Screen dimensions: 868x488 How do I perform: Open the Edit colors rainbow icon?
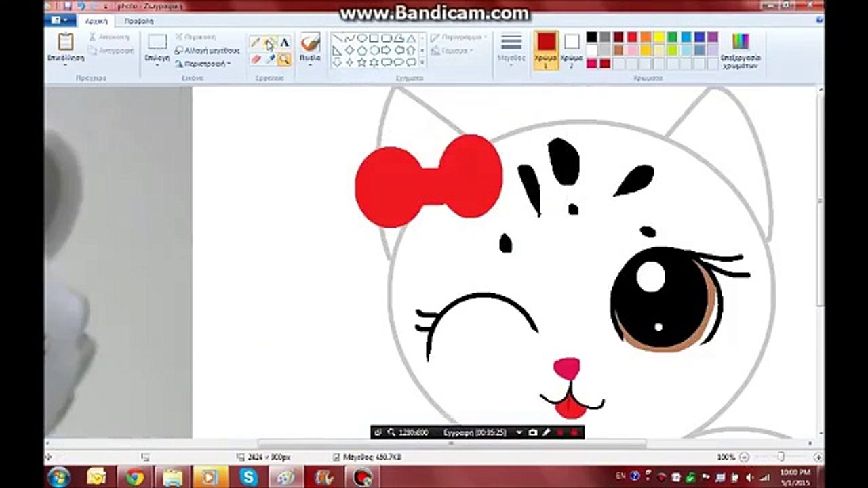tap(741, 41)
